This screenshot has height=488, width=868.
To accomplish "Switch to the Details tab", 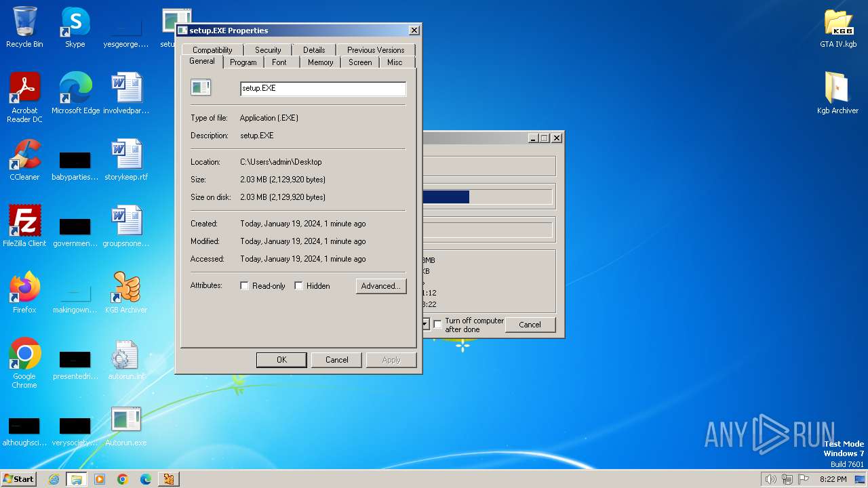I will coord(314,50).
